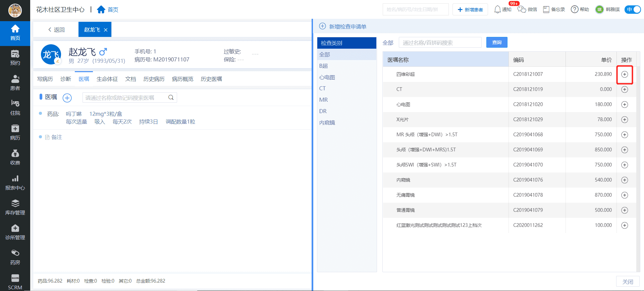
Task: Close the 赵龙飞 patient tab
Action: point(106,30)
